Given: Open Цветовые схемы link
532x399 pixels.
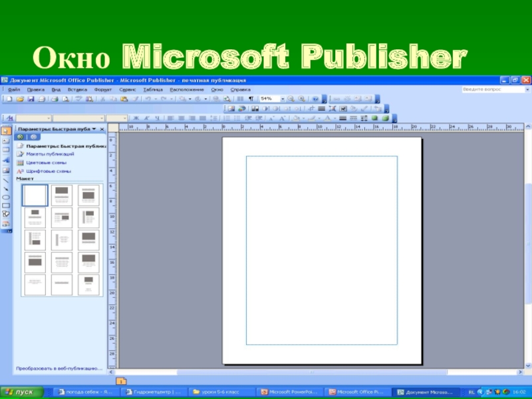Looking at the screenshot, I should 46,162.
